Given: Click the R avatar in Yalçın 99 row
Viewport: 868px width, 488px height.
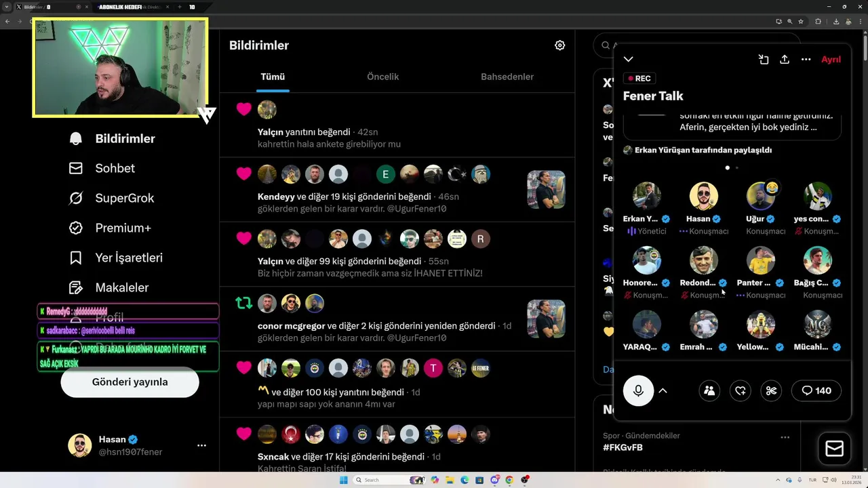Looking at the screenshot, I should tap(480, 239).
